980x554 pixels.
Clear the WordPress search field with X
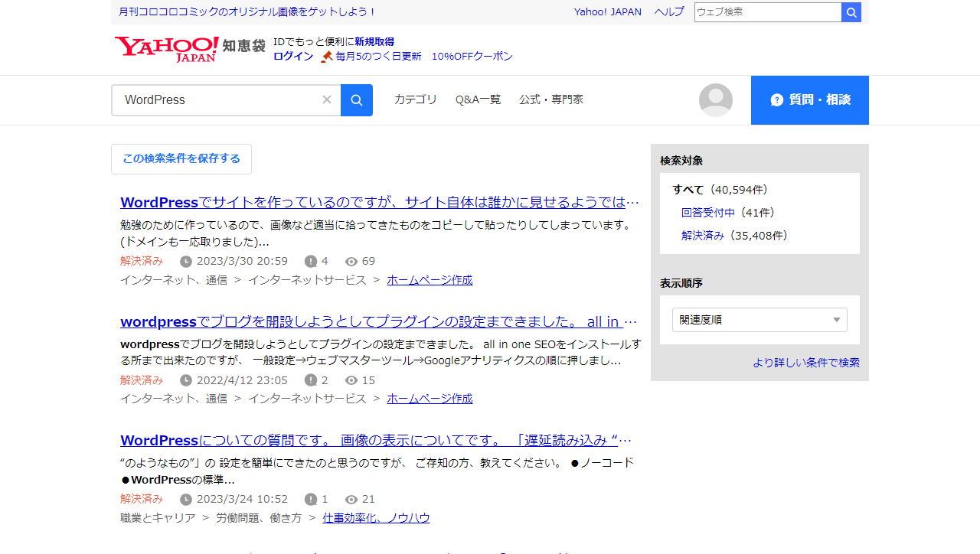[327, 99]
